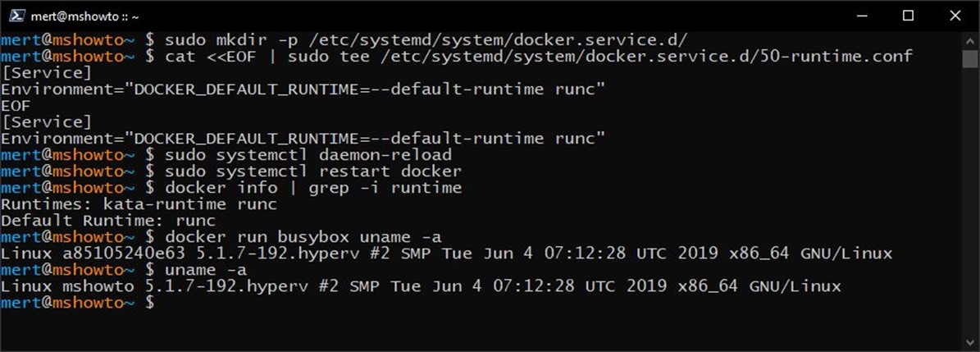Click the Runtimes: kata-runtime runc output
The height and width of the screenshot is (352, 980).
(x=139, y=203)
